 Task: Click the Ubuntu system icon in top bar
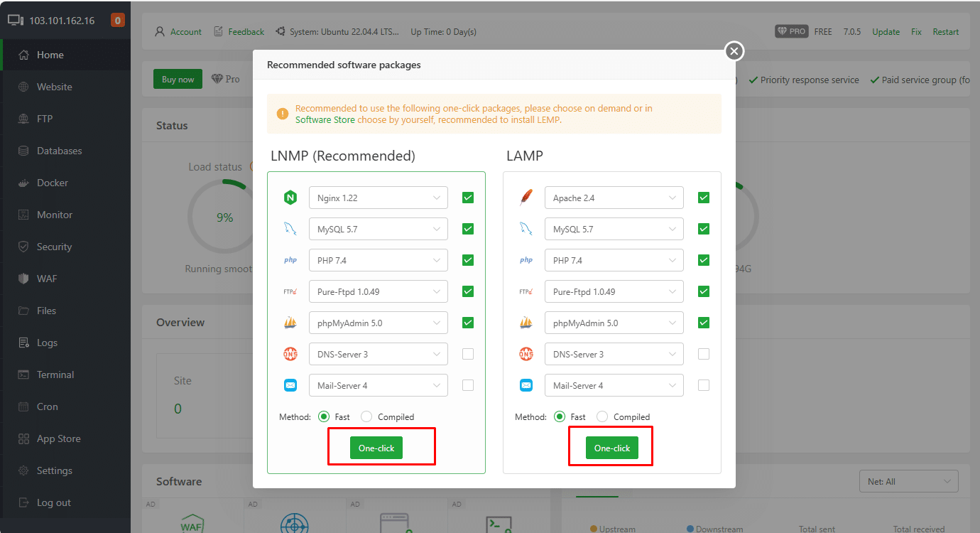click(x=281, y=31)
